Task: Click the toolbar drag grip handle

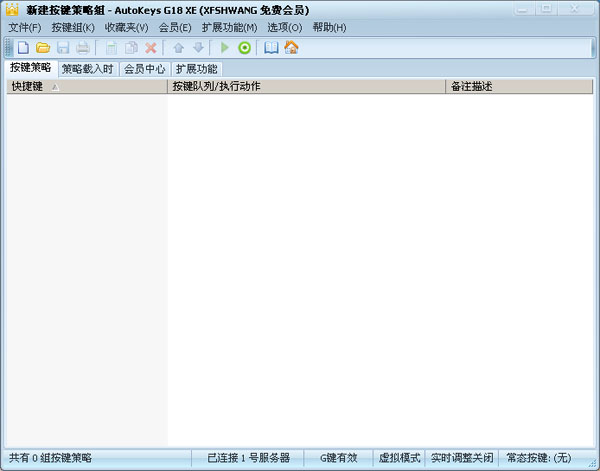Action: coord(9,48)
